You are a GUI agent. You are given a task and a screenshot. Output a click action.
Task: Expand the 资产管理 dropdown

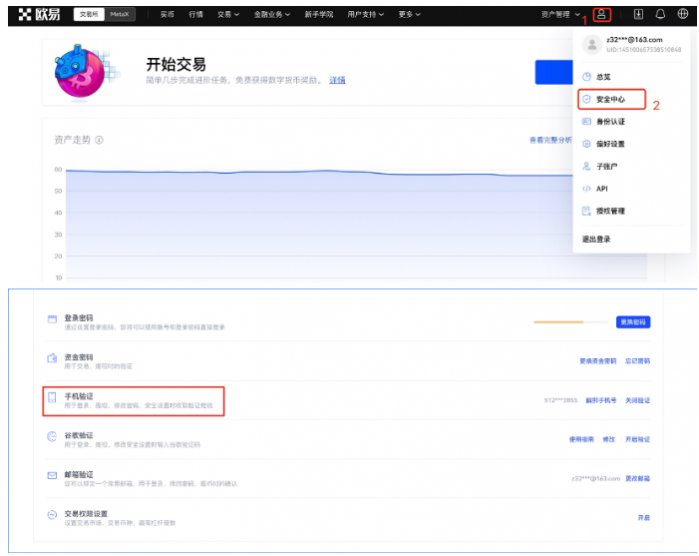pyautogui.click(x=560, y=15)
